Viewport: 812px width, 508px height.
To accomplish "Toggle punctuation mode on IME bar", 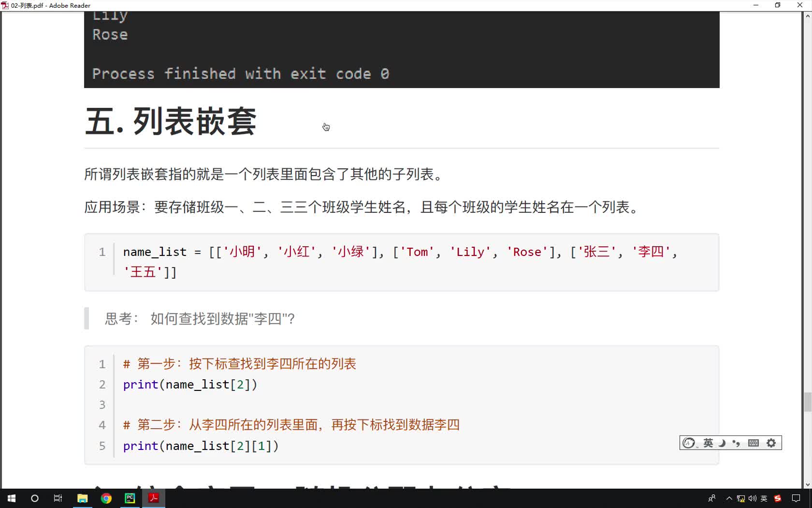I will (x=736, y=443).
